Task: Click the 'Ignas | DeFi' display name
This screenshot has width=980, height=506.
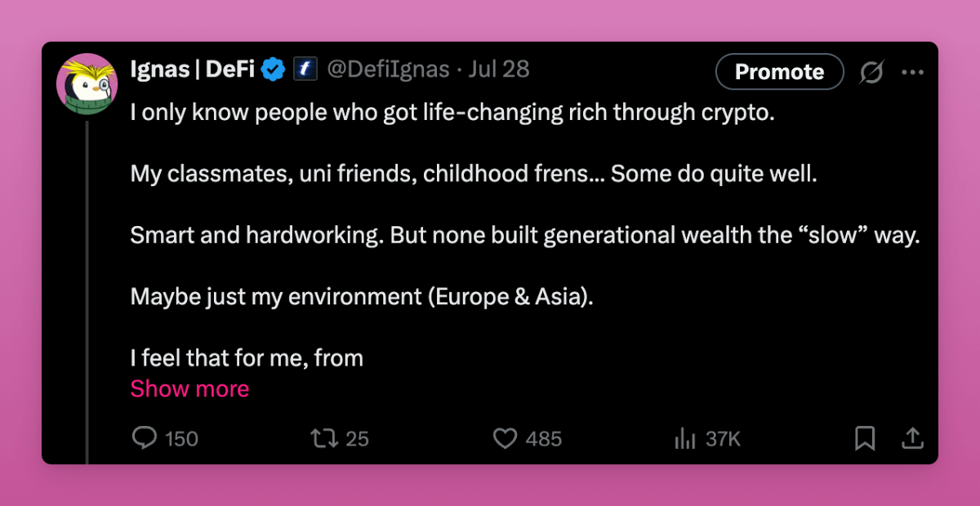Action: pyautogui.click(x=192, y=70)
